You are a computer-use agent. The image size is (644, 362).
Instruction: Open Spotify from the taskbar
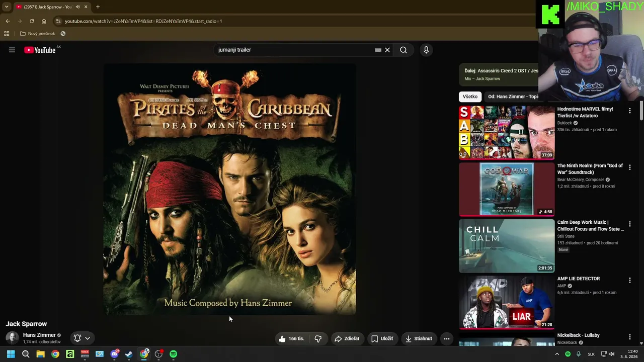(x=173, y=354)
